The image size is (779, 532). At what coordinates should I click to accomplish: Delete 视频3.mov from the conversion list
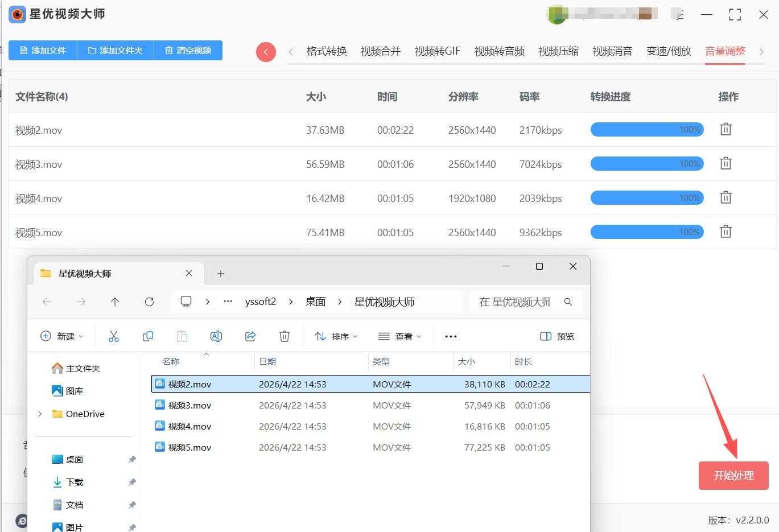(x=726, y=163)
